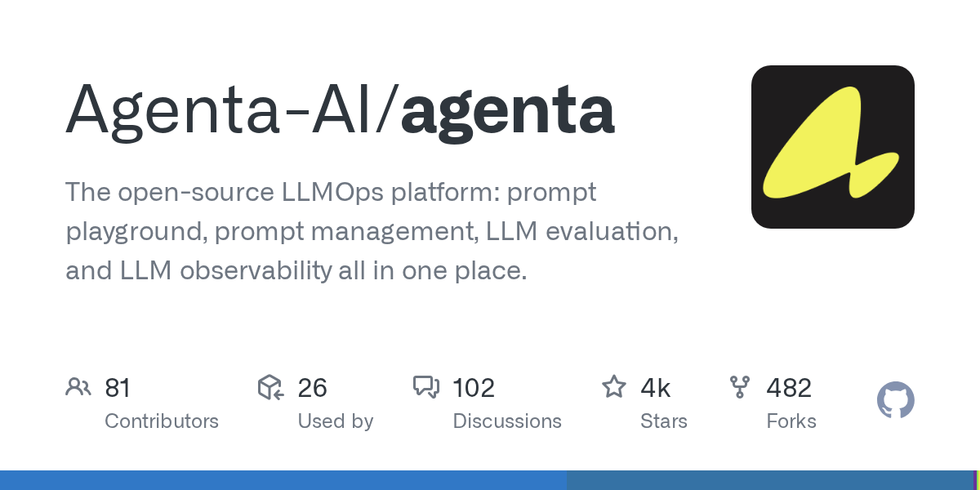Click the 4k stars count
Viewport: 980px width, 490px height.
click(656, 387)
